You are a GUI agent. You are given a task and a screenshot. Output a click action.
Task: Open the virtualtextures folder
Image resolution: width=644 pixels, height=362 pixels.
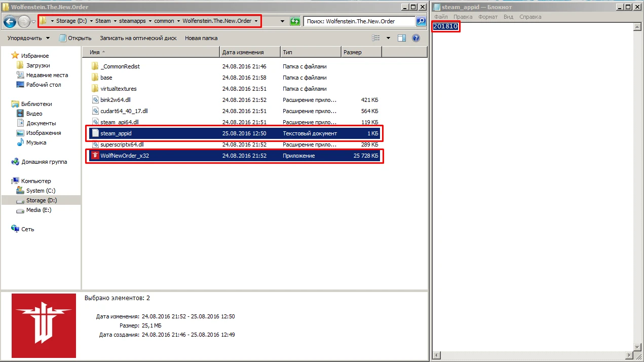(118, 89)
